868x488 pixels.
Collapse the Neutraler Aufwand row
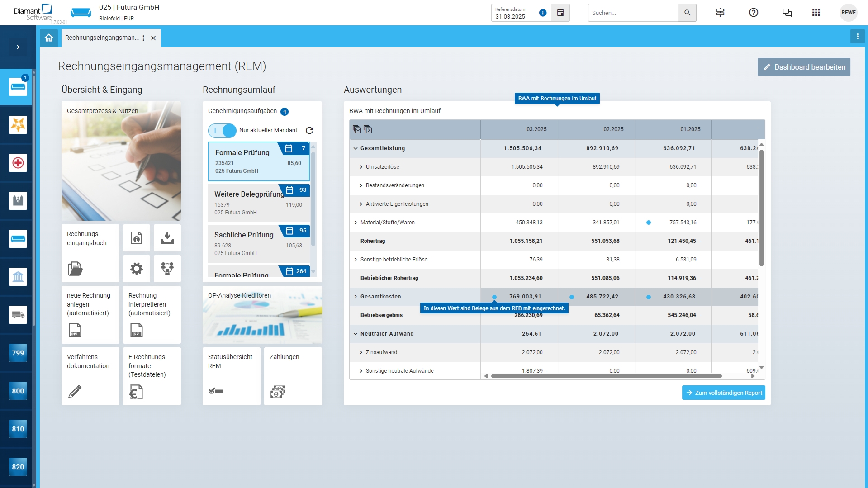[356, 334]
